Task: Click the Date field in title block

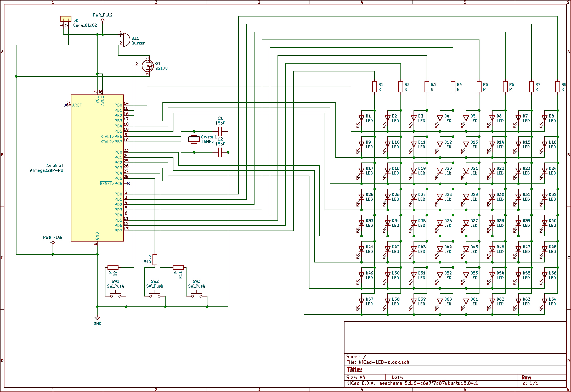Action: [397, 377]
